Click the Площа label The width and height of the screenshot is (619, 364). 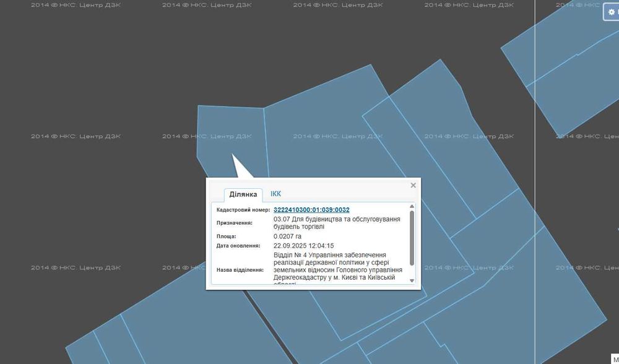click(x=226, y=236)
